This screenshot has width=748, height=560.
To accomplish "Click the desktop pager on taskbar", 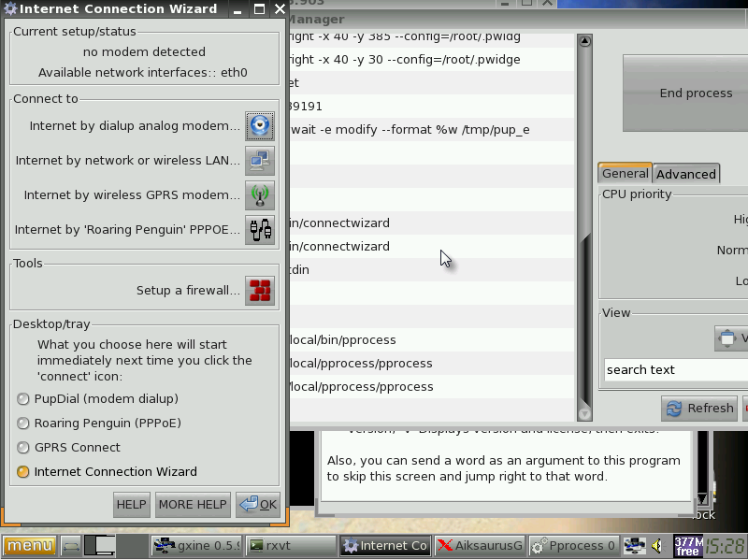I will (x=115, y=546).
